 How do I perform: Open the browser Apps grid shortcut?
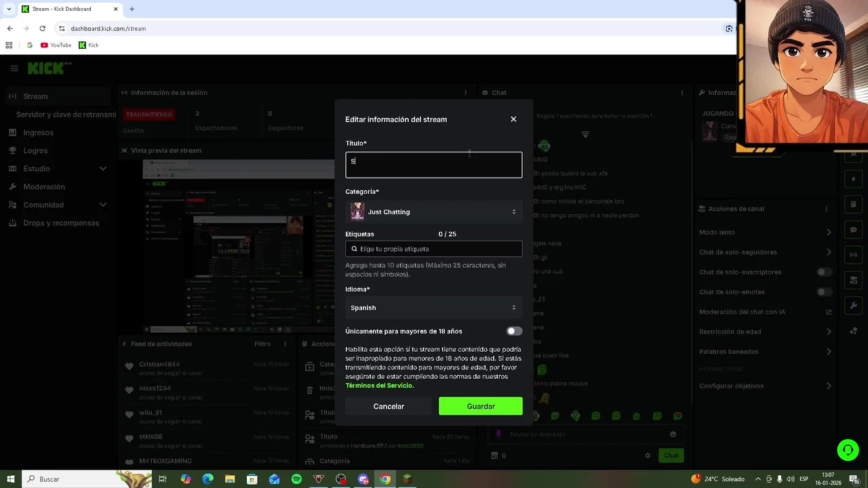(x=9, y=45)
